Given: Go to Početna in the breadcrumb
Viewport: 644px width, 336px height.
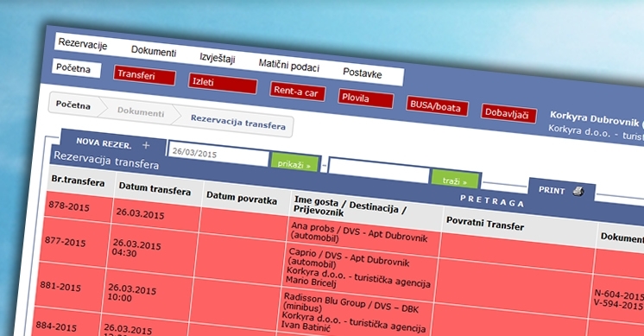Looking at the screenshot, I should pyautogui.click(x=73, y=105).
